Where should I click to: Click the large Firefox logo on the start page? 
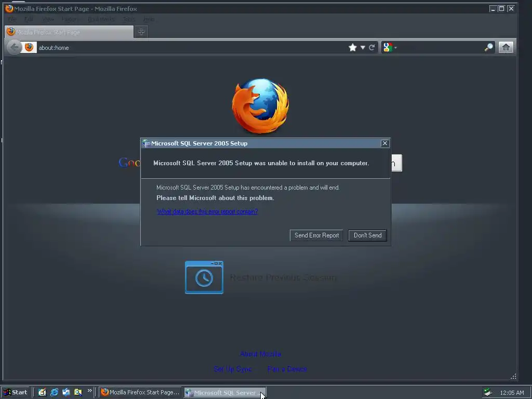(x=261, y=106)
